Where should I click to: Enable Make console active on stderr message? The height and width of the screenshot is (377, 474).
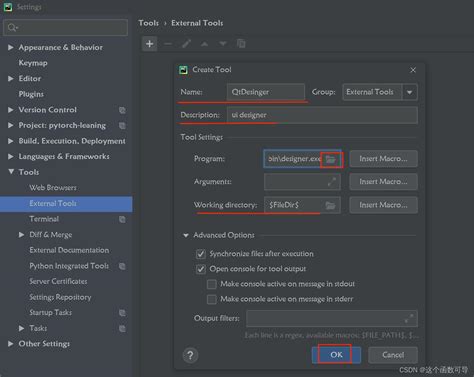coord(212,299)
